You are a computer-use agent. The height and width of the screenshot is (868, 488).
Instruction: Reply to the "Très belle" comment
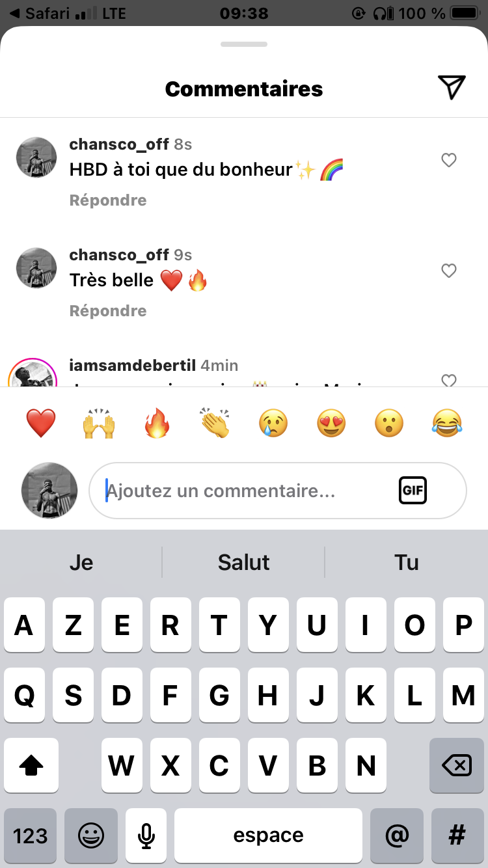pyautogui.click(x=108, y=311)
